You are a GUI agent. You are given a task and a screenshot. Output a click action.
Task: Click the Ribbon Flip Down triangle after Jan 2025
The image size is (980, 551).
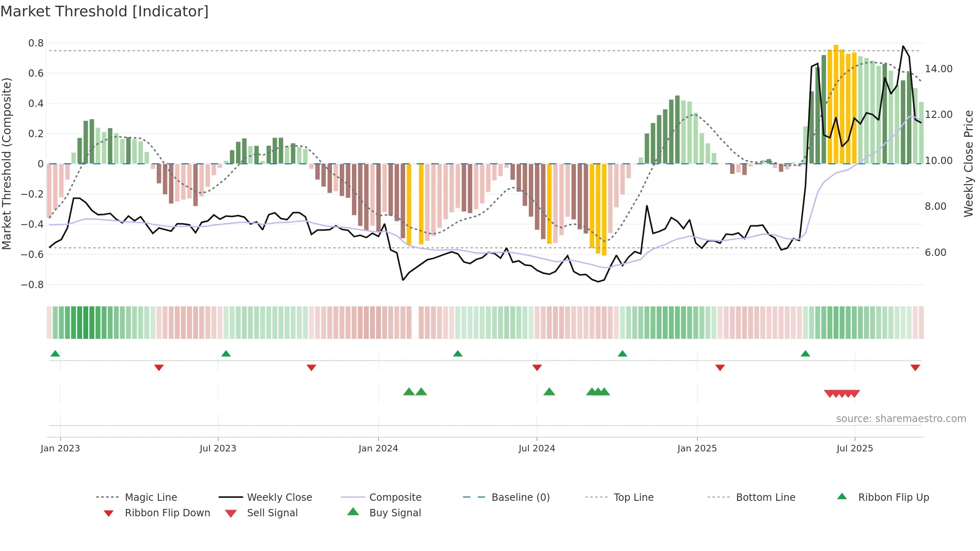click(720, 368)
